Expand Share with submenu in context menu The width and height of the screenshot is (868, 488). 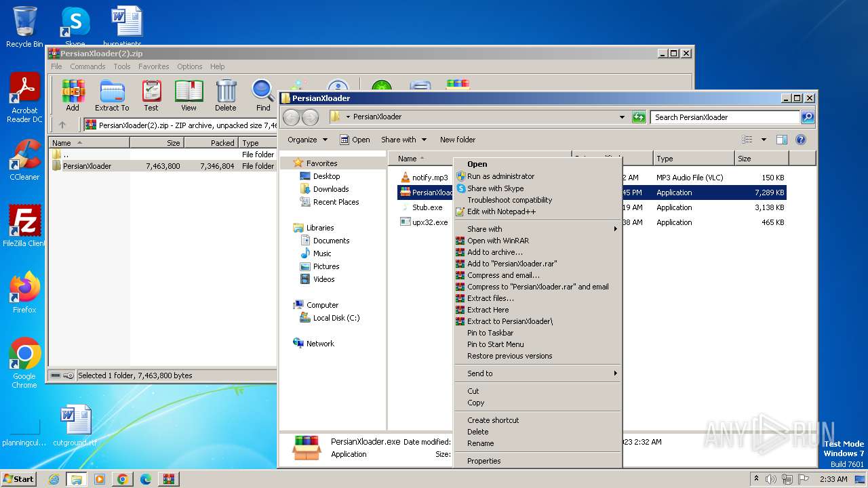pos(538,229)
